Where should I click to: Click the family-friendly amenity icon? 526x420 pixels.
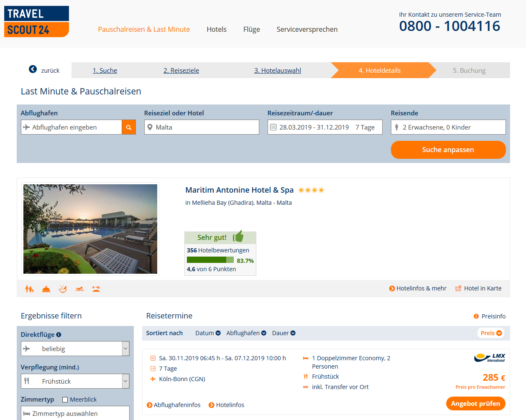(x=29, y=289)
